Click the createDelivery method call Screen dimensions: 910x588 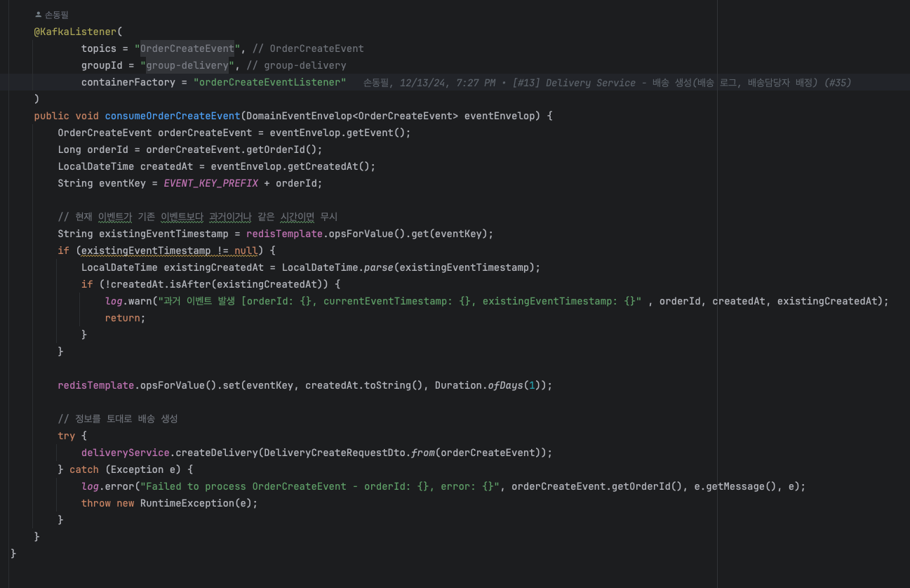[217, 453]
